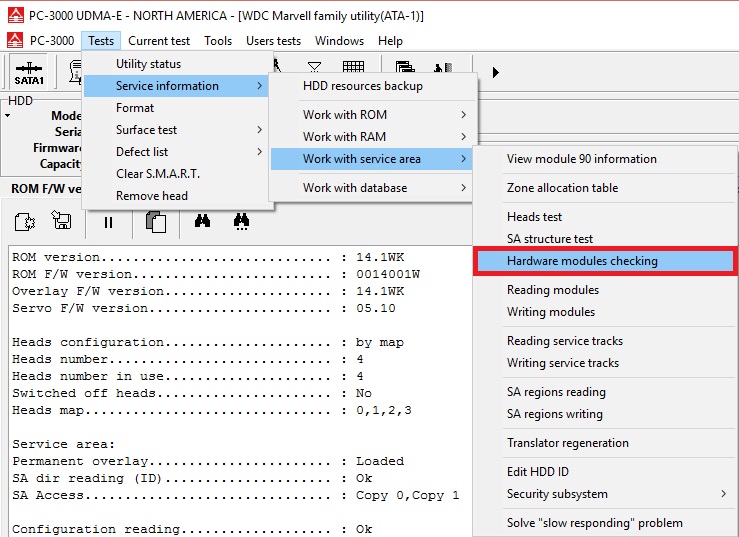The width and height of the screenshot is (739, 537).
Task: Select Remove head menu entry
Action: coord(176,196)
